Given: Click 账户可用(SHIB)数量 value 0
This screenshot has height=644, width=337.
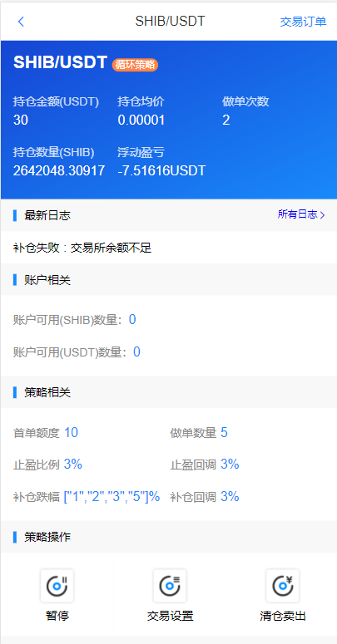Looking at the screenshot, I should (132, 320).
